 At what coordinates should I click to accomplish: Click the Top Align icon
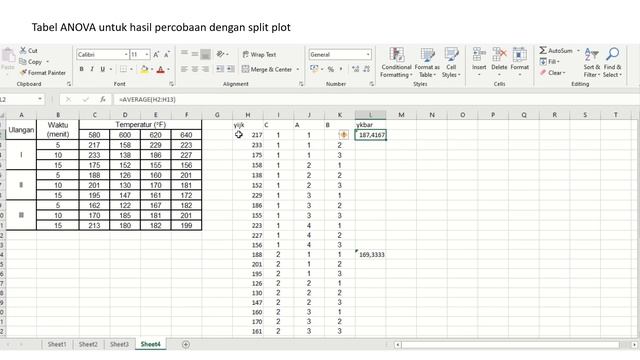[x=184, y=54]
